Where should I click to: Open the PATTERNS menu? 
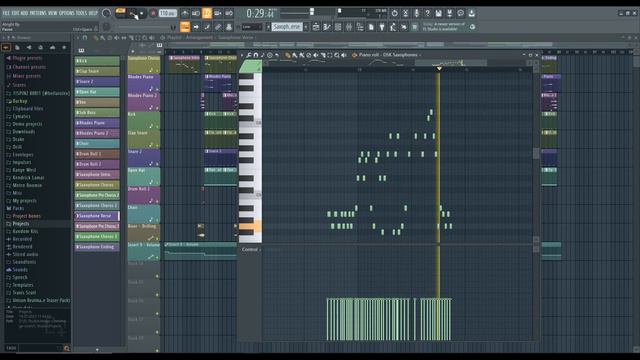click(38, 13)
